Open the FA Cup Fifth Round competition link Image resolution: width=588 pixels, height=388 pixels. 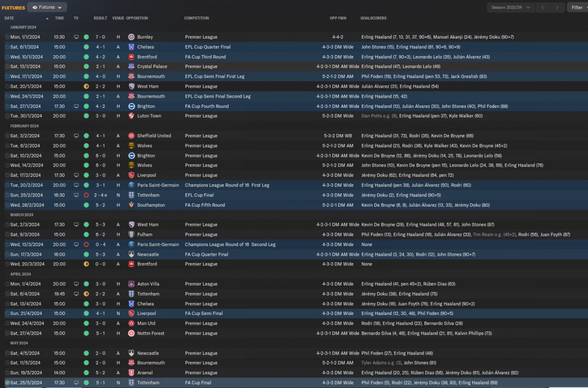205,205
